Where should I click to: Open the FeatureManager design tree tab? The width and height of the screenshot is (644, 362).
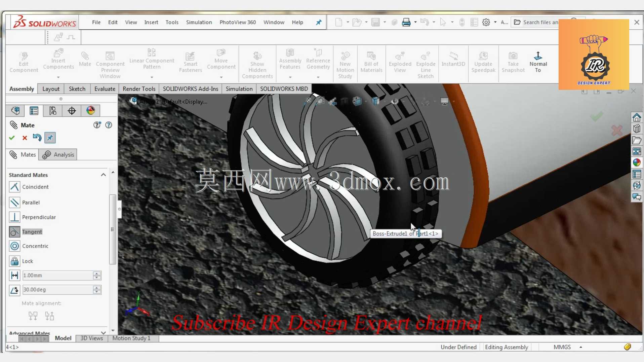pos(15,111)
